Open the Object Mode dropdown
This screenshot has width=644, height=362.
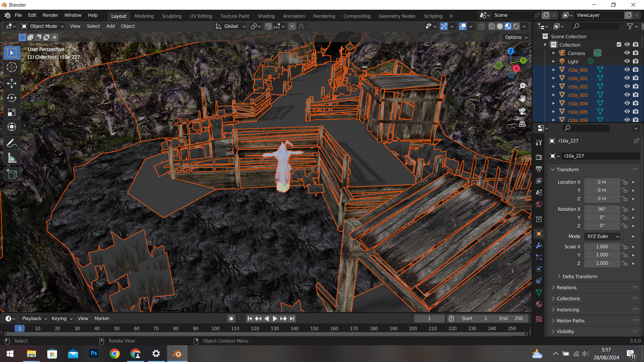coord(42,26)
